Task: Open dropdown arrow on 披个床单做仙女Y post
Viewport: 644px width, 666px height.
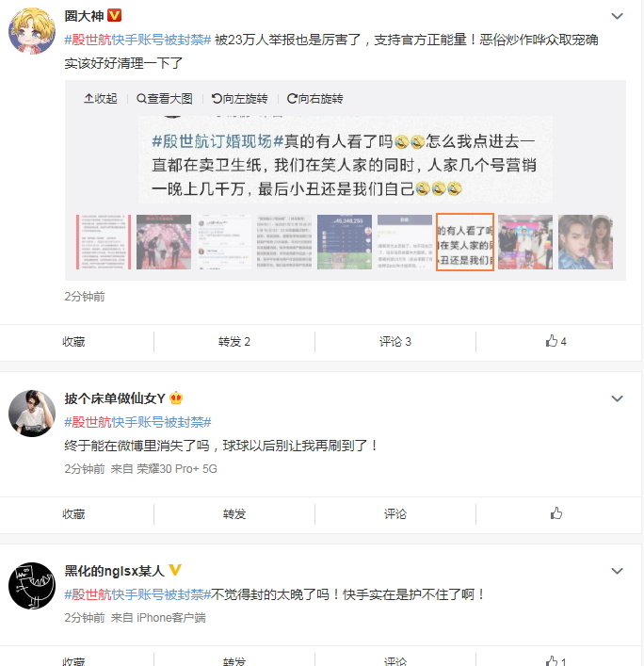Action: click(617, 398)
